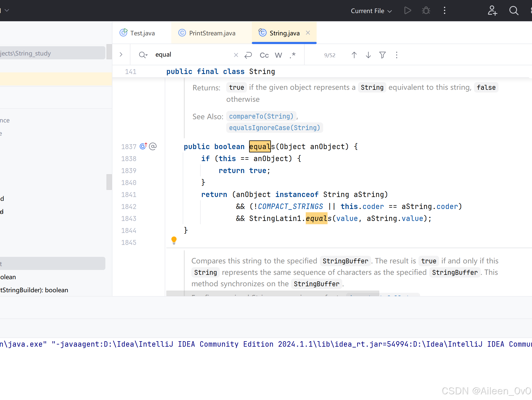Screen dimensions: 532x400
Task: Start debugging with the bug icon
Action: pyautogui.click(x=426, y=11)
